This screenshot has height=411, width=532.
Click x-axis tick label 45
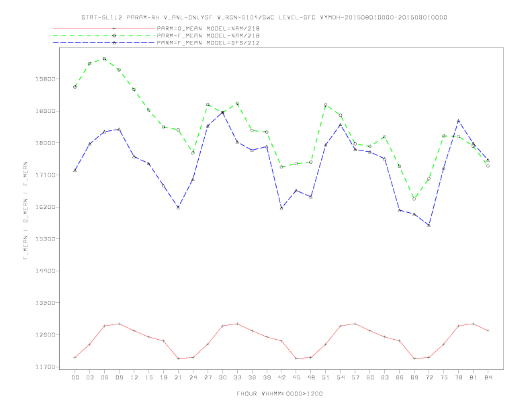296,377
